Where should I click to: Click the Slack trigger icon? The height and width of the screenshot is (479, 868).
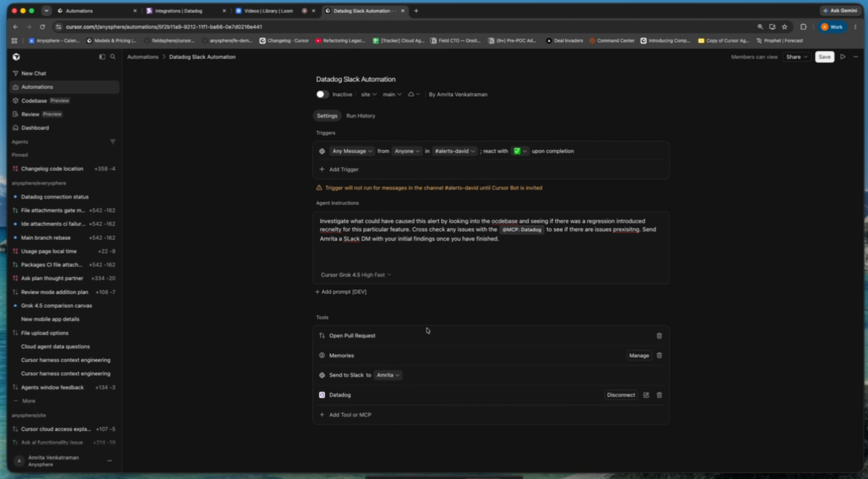click(322, 151)
